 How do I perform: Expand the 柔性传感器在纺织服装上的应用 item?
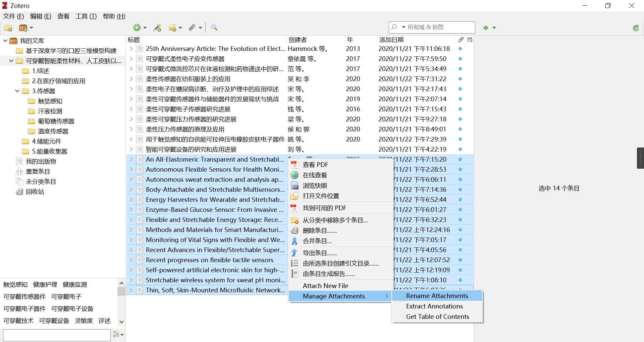tap(131, 79)
